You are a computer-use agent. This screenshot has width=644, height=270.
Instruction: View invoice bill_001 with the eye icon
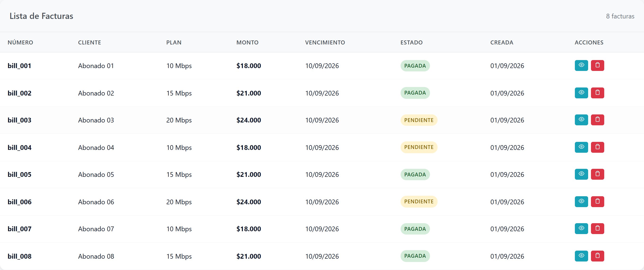tap(581, 65)
